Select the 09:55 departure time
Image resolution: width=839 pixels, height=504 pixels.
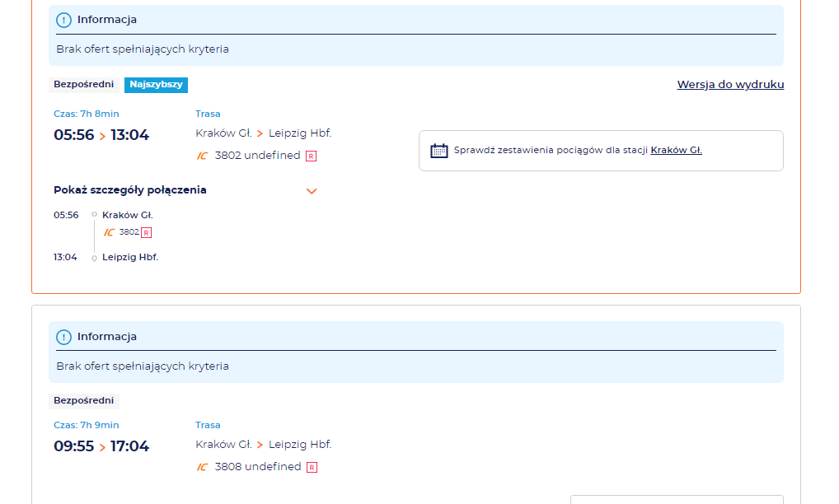pyautogui.click(x=74, y=446)
